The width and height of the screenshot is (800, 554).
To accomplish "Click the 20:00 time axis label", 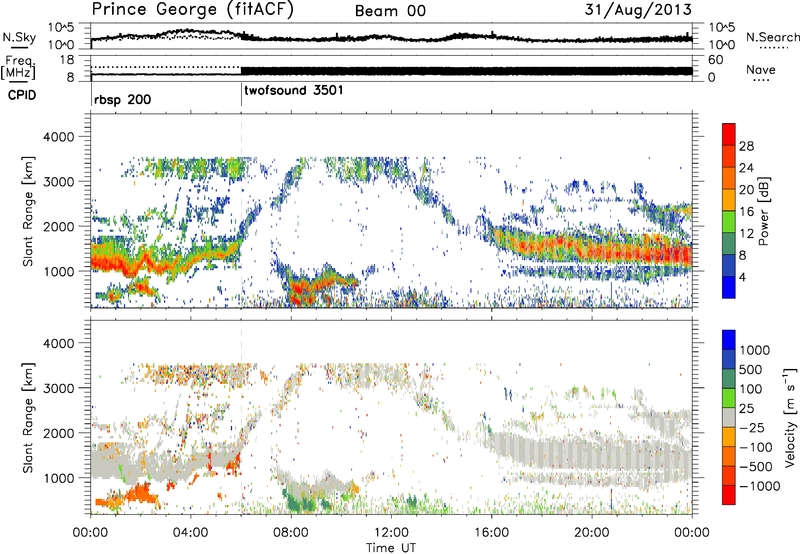I will pos(592,533).
